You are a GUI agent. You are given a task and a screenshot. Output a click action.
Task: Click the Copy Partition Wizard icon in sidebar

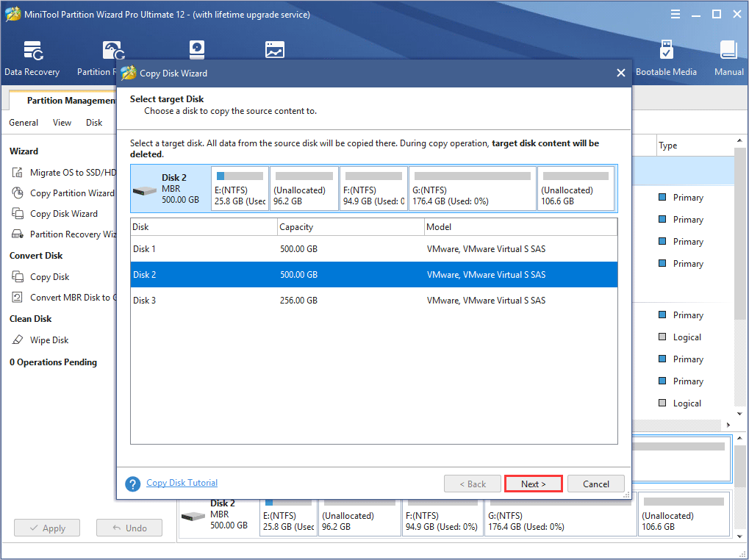click(x=17, y=193)
